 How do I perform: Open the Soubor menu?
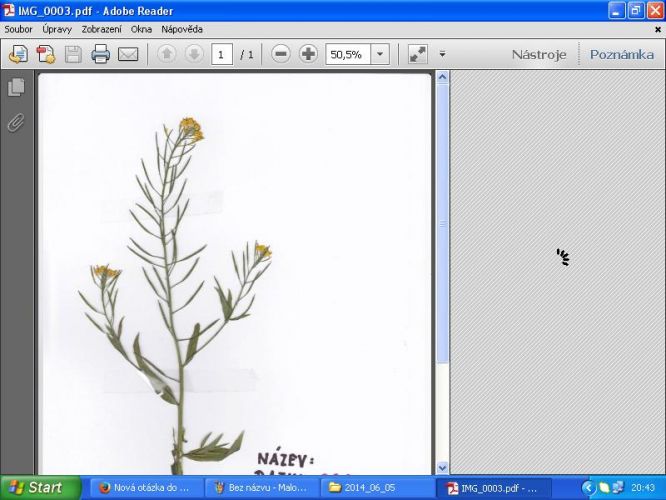pyautogui.click(x=18, y=29)
